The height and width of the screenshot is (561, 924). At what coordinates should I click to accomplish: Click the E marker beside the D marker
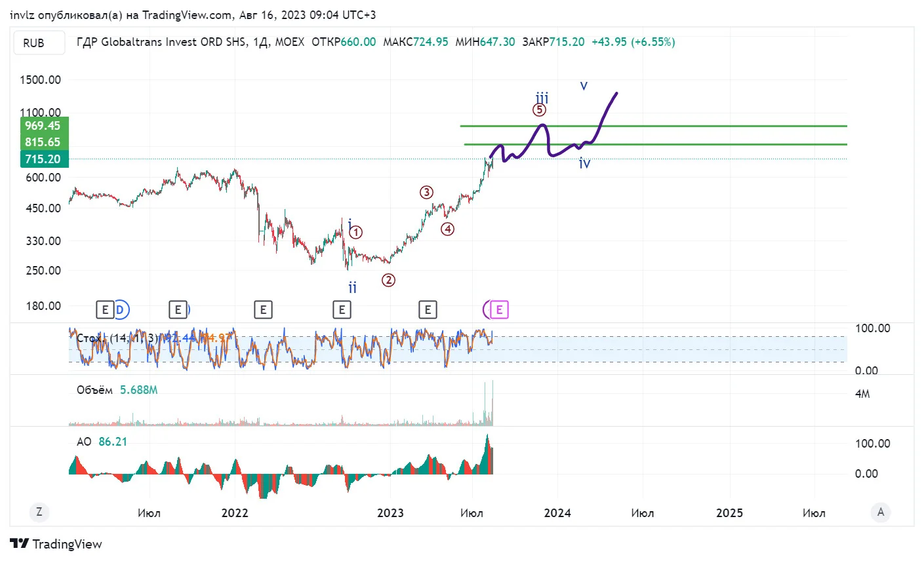tap(104, 309)
